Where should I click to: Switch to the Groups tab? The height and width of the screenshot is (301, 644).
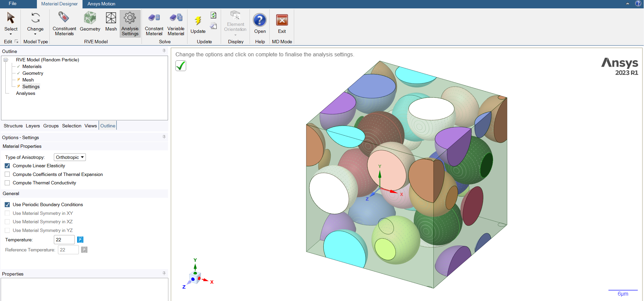[x=51, y=126]
